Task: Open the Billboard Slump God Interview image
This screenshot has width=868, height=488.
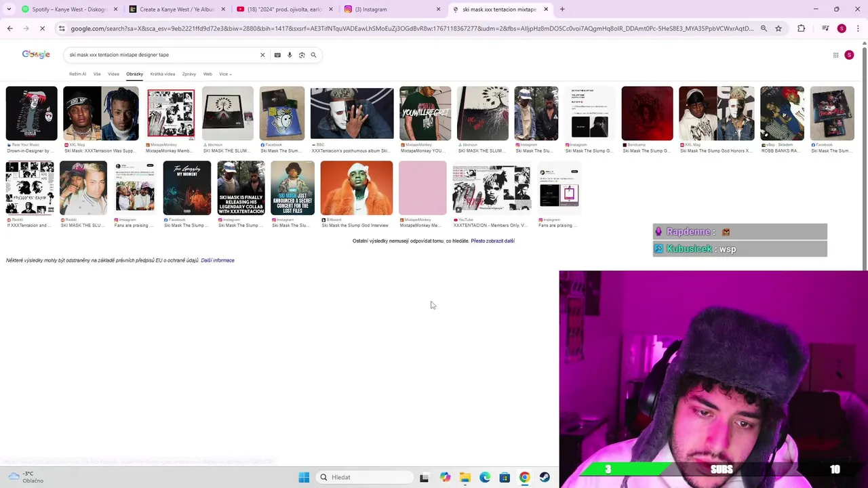Action: coord(357,188)
